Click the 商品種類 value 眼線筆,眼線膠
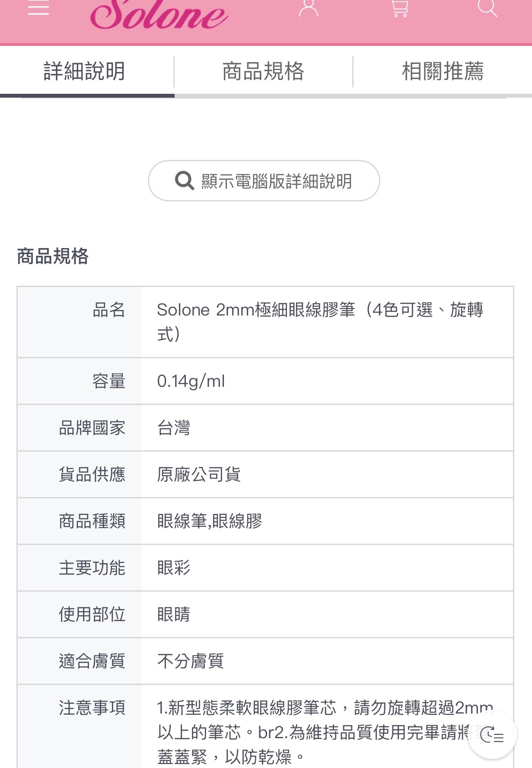Image resolution: width=532 pixels, height=768 pixels. coord(210,521)
